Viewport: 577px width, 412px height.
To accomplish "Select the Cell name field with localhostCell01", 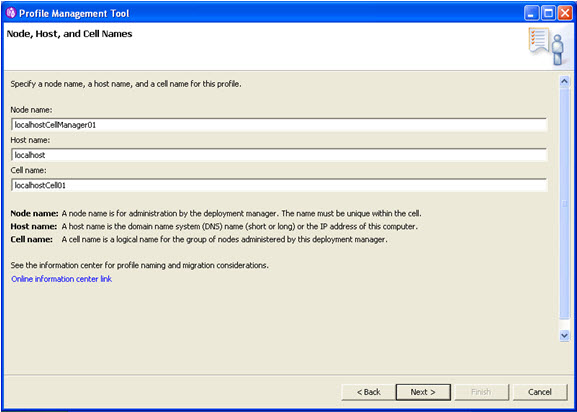I will coord(279,185).
